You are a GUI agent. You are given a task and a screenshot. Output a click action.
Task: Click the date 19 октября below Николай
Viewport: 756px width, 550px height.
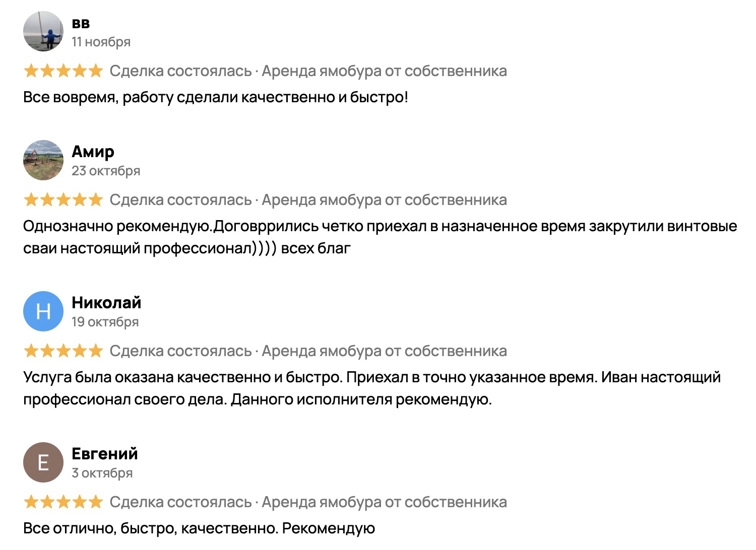click(105, 321)
